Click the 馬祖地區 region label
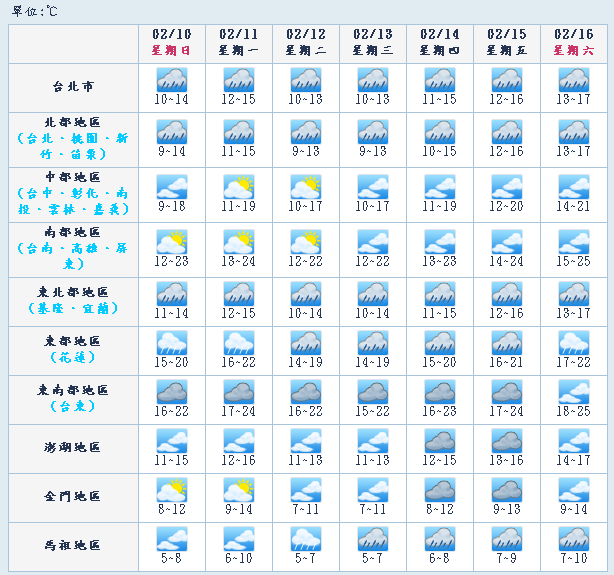 76,546
